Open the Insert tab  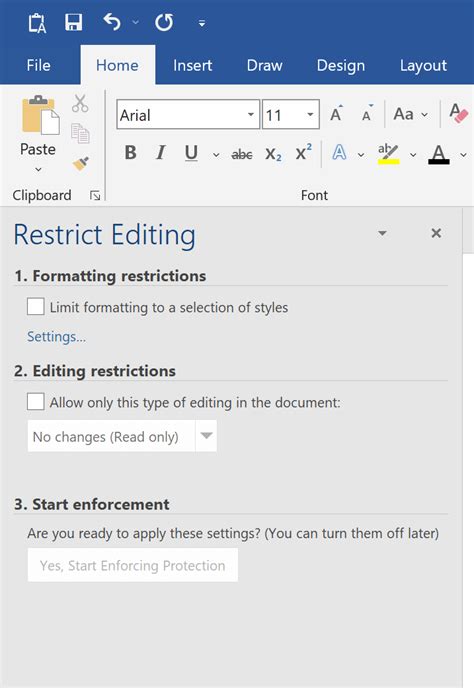pos(192,65)
